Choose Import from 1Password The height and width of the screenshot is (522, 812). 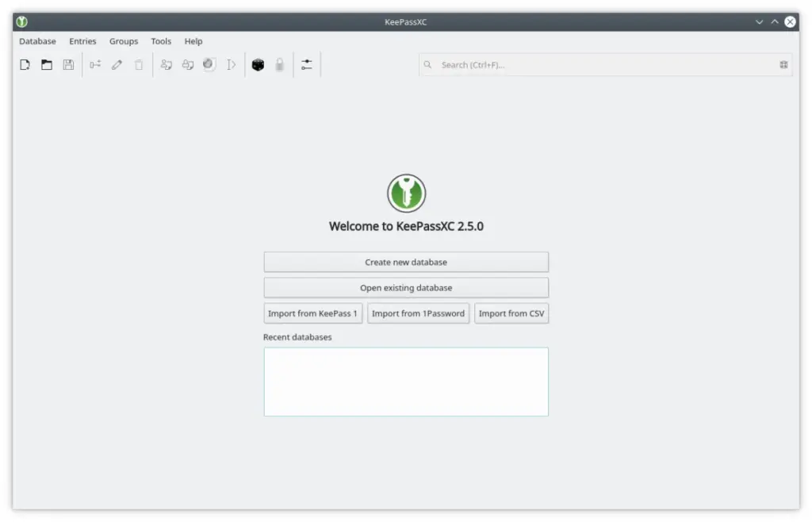(x=419, y=313)
